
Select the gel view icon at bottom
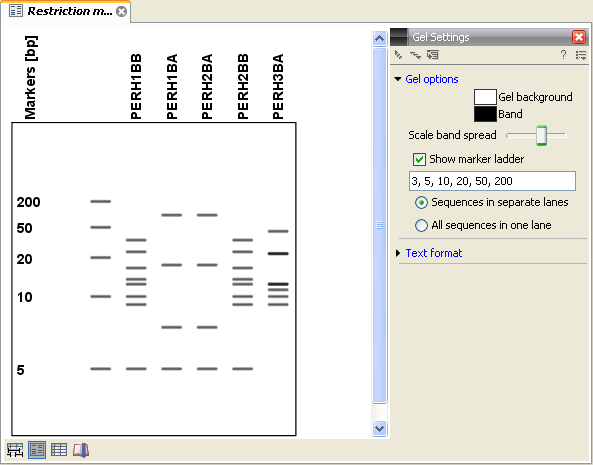[x=37, y=450]
